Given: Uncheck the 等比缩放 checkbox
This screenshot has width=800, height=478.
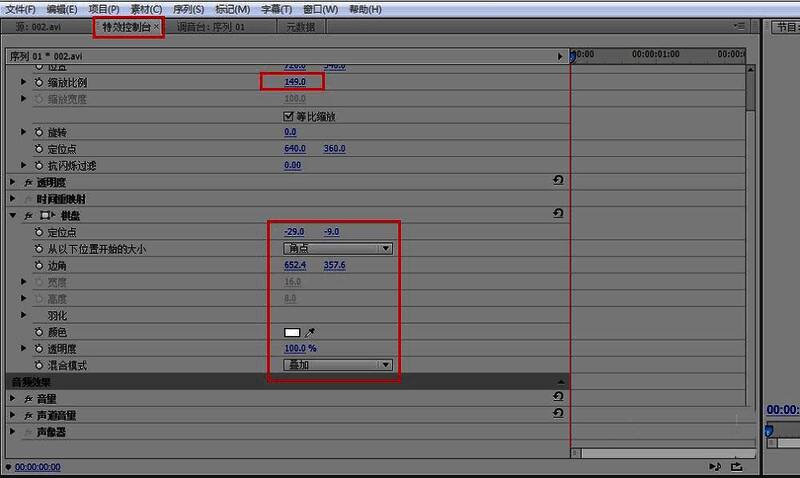Looking at the screenshot, I should click(x=289, y=116).
